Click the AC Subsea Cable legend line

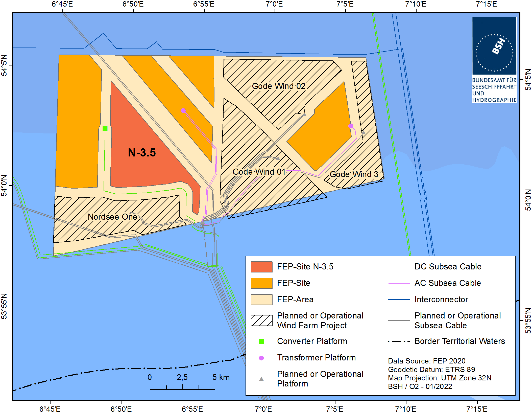(x=399, y=283)
